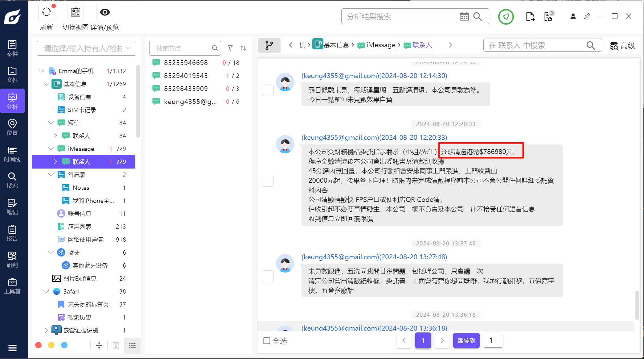
Task: Click the branch tree view icon
Action: pos(269,45)
